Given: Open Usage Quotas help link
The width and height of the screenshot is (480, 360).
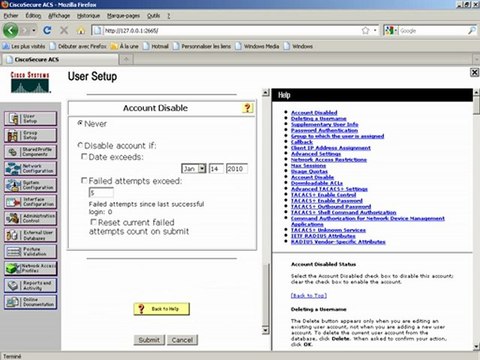Looking at the screenshot, I should click(309, 171).
